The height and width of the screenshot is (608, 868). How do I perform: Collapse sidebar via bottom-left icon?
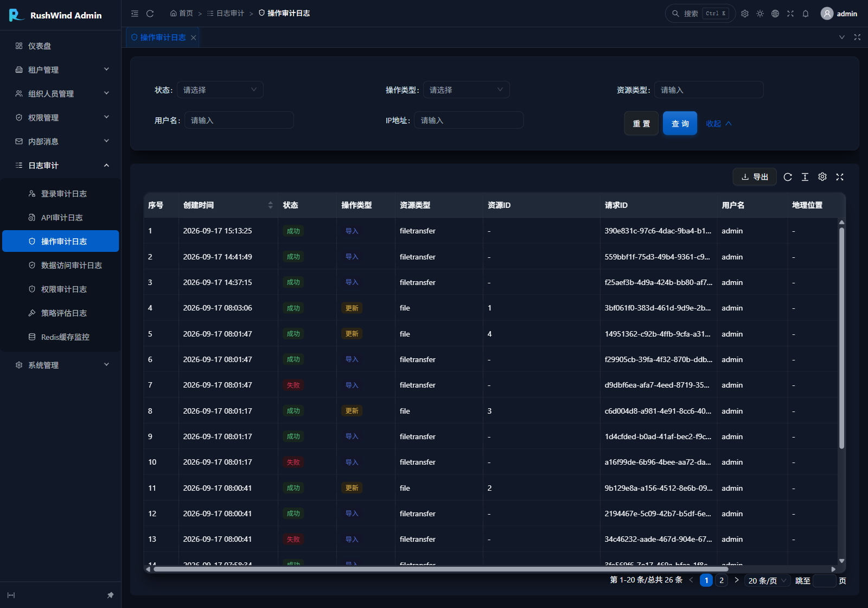[x=11, y=595]
